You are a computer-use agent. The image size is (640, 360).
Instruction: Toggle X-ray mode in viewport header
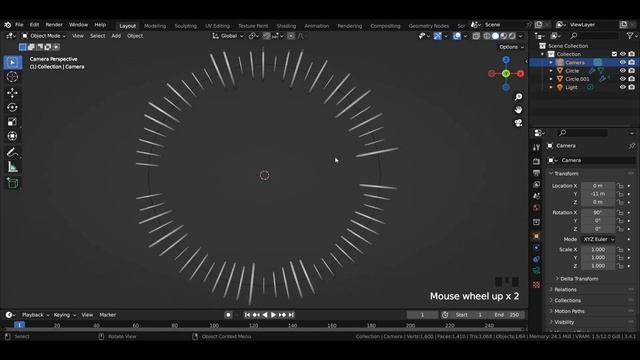[x=476, y=36]
